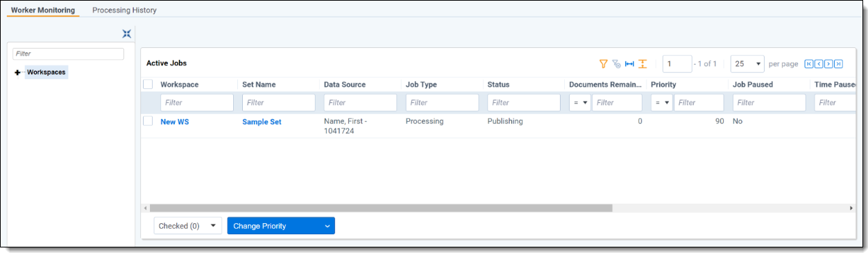Collapse the left Workspaces pane via the arrows icon

tap(126, 33)
